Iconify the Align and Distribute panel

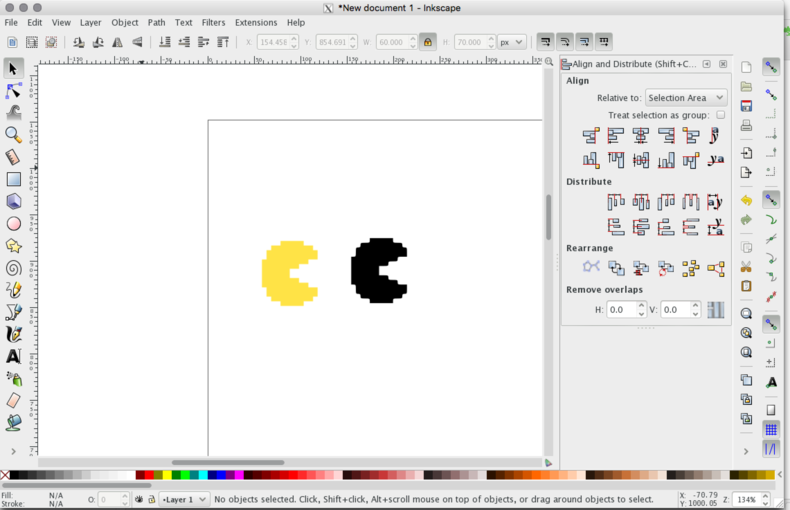pos(707,64)
